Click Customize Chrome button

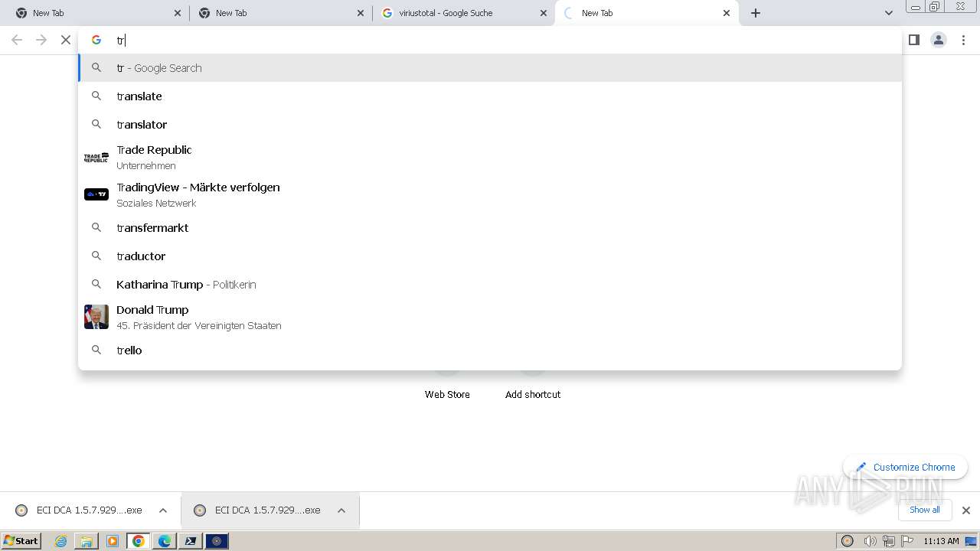click(906, 467)
